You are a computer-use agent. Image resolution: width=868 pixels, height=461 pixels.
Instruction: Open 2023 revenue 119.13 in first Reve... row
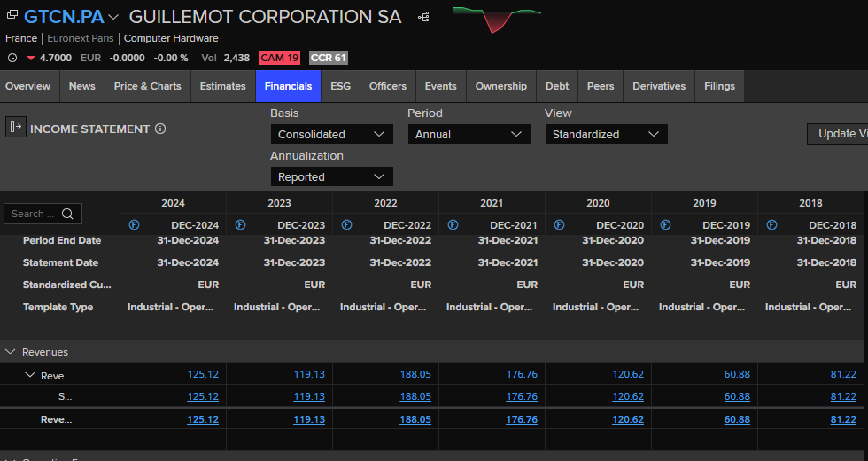point(309,374)
